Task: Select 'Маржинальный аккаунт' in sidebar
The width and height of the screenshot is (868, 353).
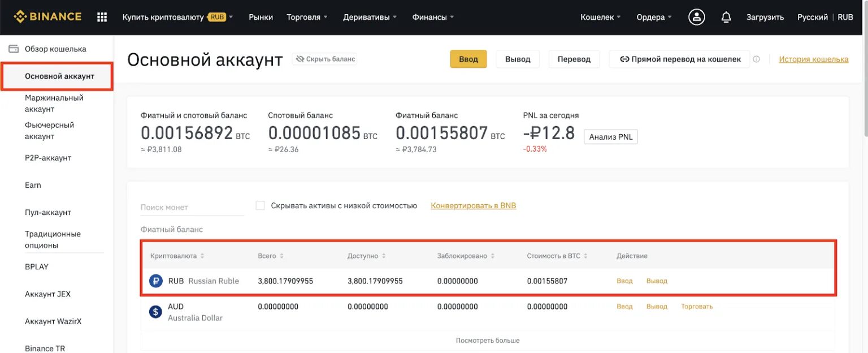Action: click(x=54, y=103)
